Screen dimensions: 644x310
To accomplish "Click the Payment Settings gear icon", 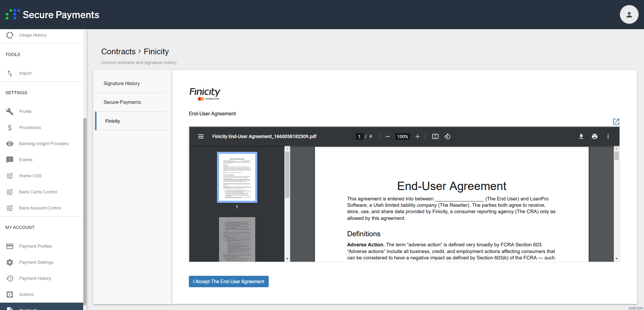I will click(x=10, y=262).
